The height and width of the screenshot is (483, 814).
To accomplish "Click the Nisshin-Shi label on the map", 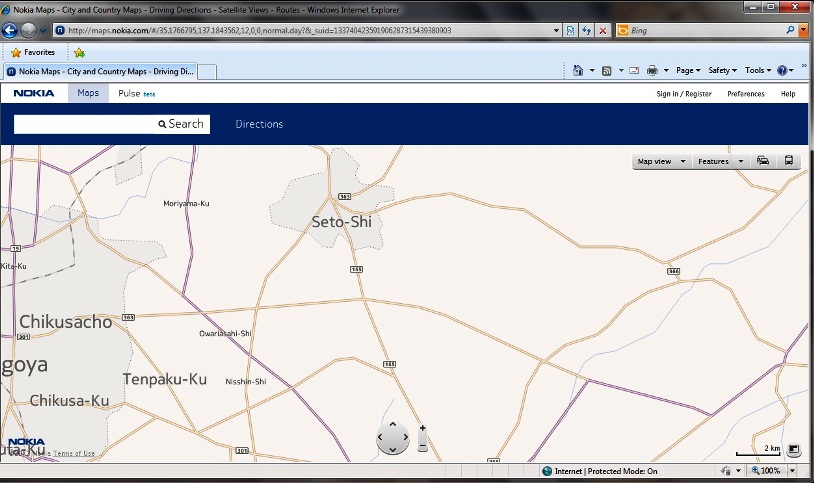I will pyautogui.click(x=246, y=382).
